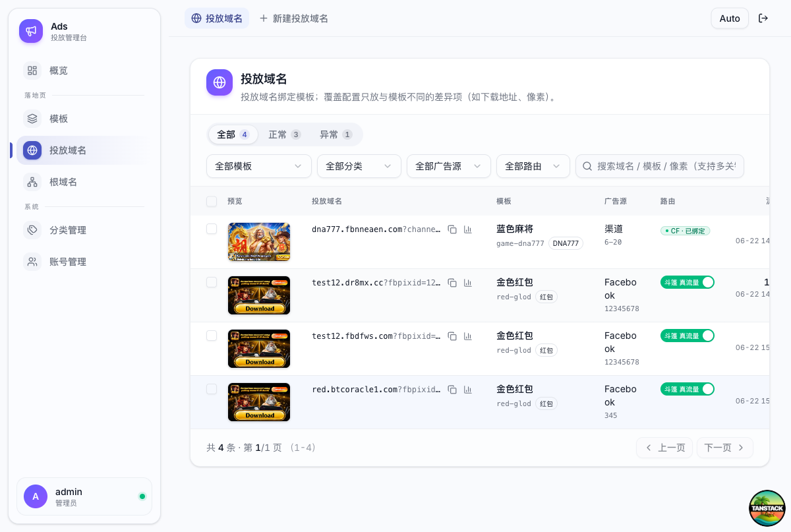Copy the dna777.fbnneaen.com URL with the copy icon
Image resolution: width=791 pixels, height=532 pixels.
[452, 229]
